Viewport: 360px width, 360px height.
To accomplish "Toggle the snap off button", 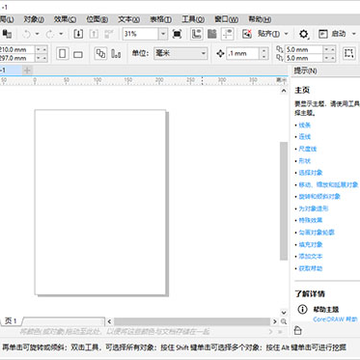I will pos(247,34).
